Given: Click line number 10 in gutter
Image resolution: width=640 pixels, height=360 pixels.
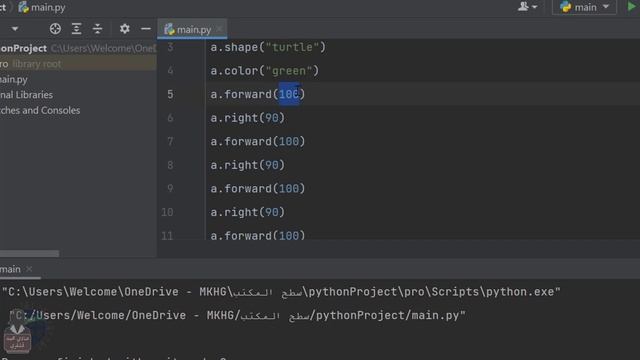Looking at the screenshot, I should click(167, 212).
